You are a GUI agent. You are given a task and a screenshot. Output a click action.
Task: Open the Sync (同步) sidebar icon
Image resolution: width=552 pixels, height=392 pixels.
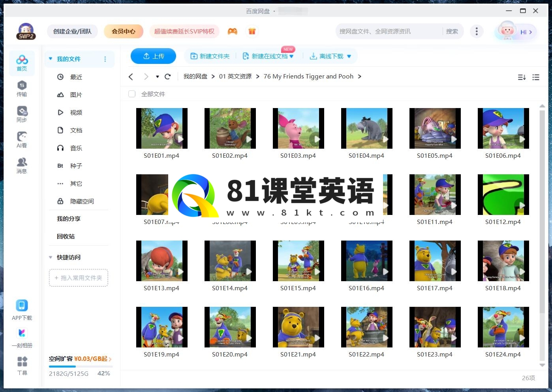click(22, 114)
